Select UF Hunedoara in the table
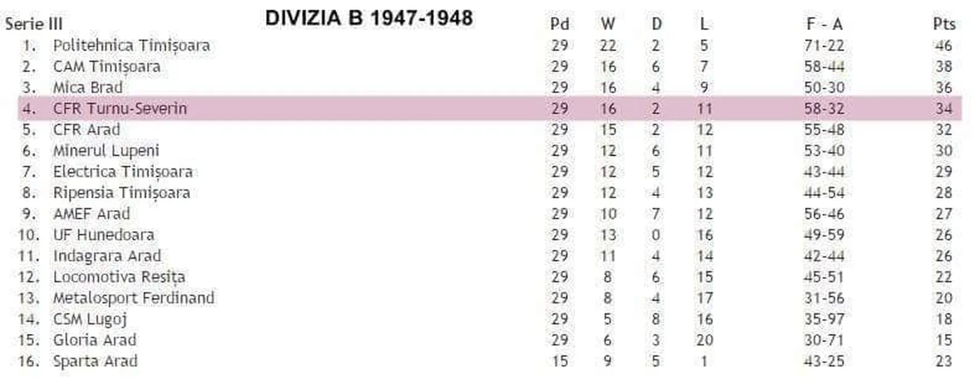The image size is (980, 390). point(104,235)
